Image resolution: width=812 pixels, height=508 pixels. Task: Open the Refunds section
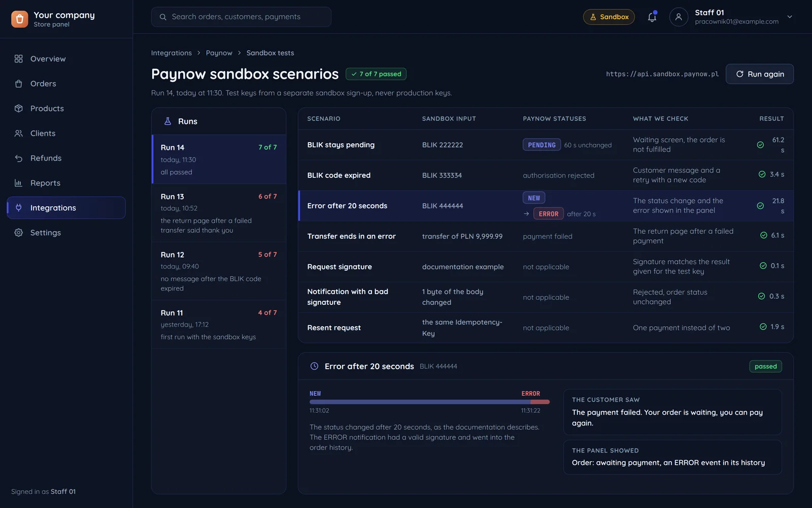66,158
